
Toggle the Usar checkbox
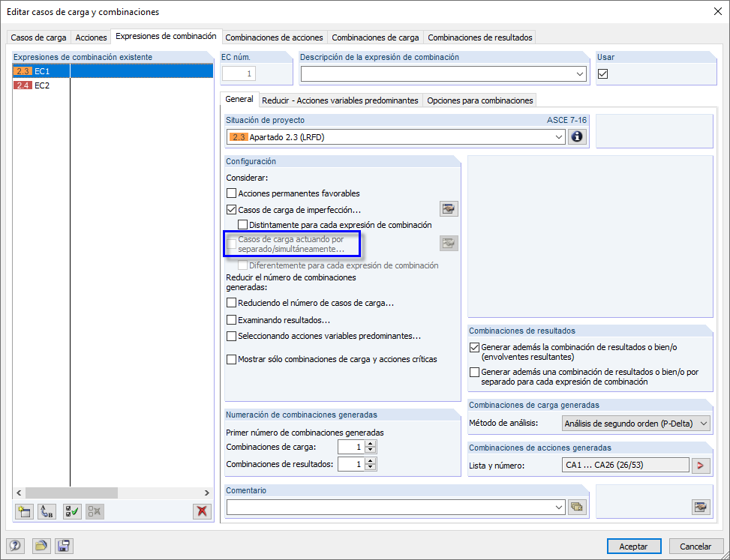[603, 74]
